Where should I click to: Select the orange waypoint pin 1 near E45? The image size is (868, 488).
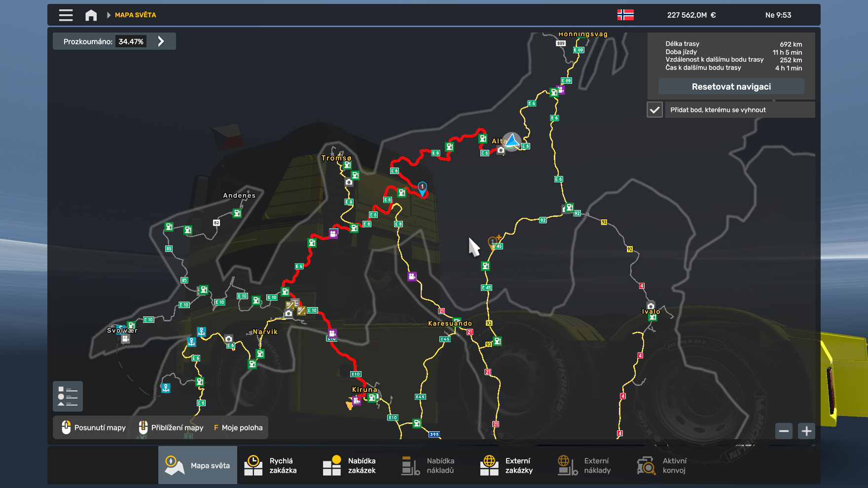click(x=493, y=242)
